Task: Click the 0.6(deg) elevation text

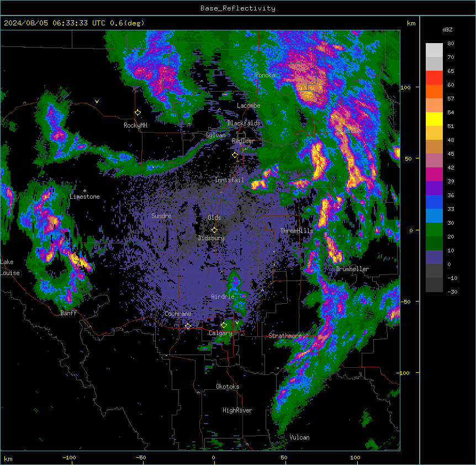Action: click(x=127, y=23)
